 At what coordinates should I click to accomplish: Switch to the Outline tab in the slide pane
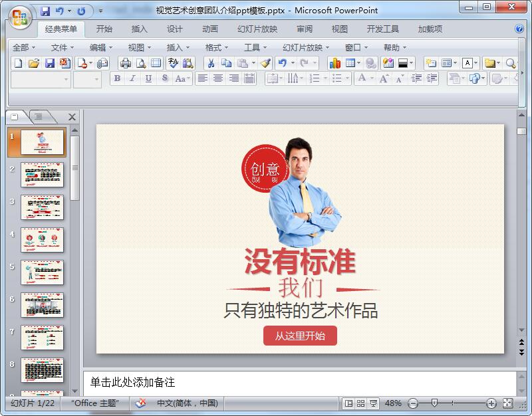(39, 117)
